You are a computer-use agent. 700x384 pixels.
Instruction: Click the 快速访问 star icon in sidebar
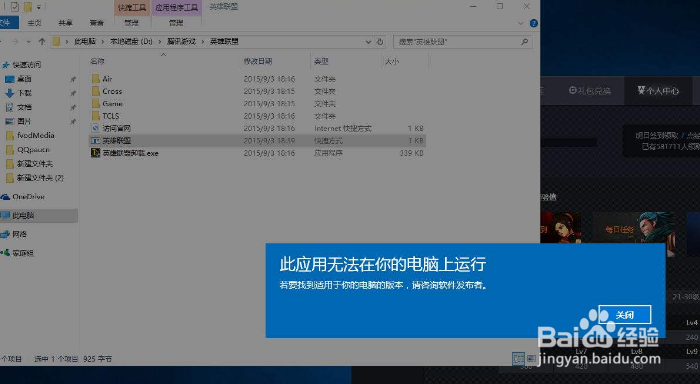tap(6, 65)
